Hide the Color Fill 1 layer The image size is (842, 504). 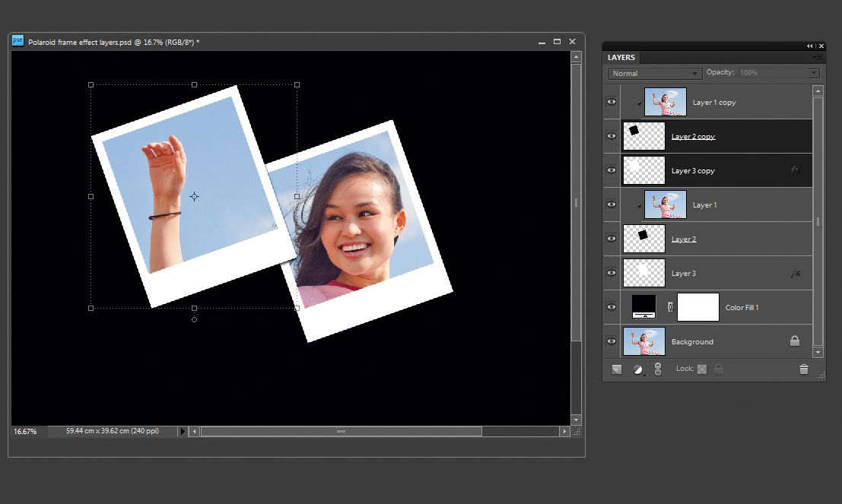pos(611,306)
